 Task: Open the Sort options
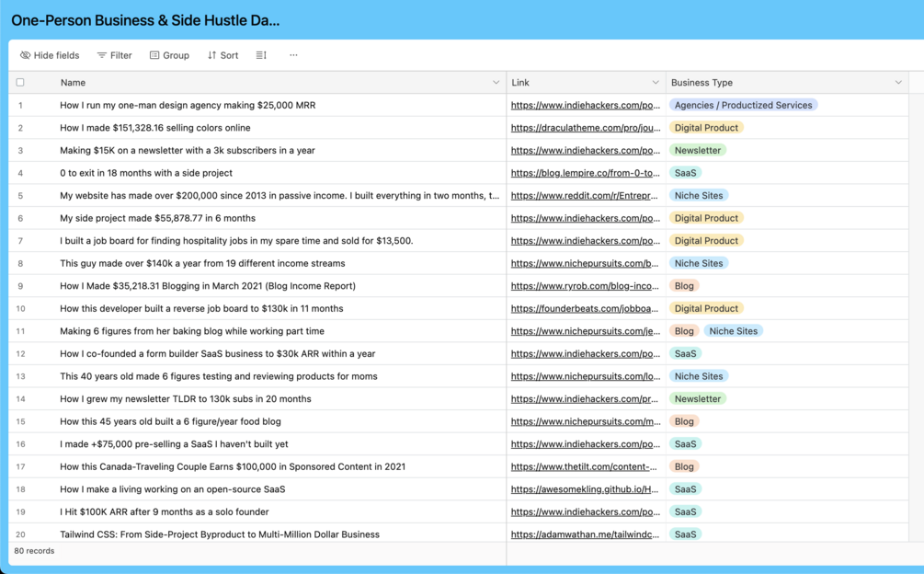click(x=222, y=55)
